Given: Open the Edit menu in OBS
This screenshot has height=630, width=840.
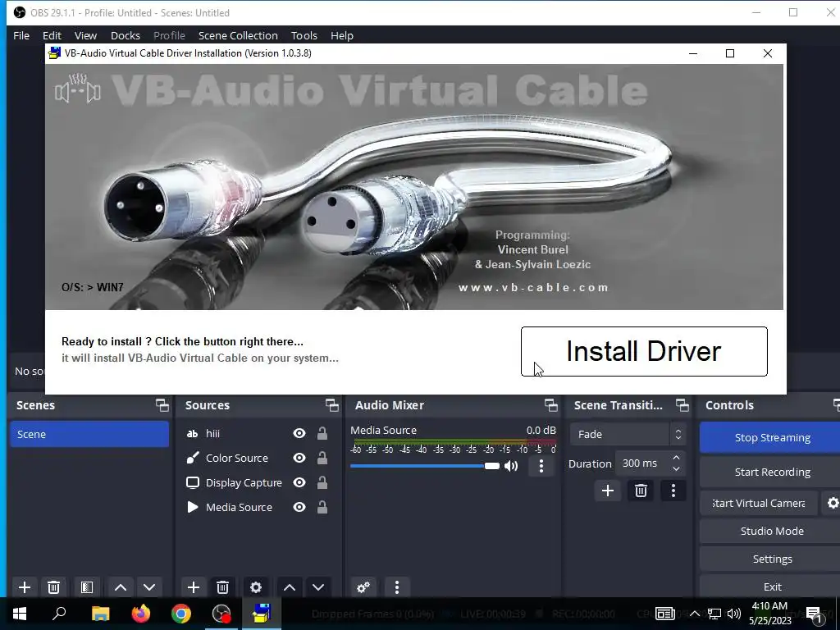Looking at the screenshot, I should (x=52, y=36).
